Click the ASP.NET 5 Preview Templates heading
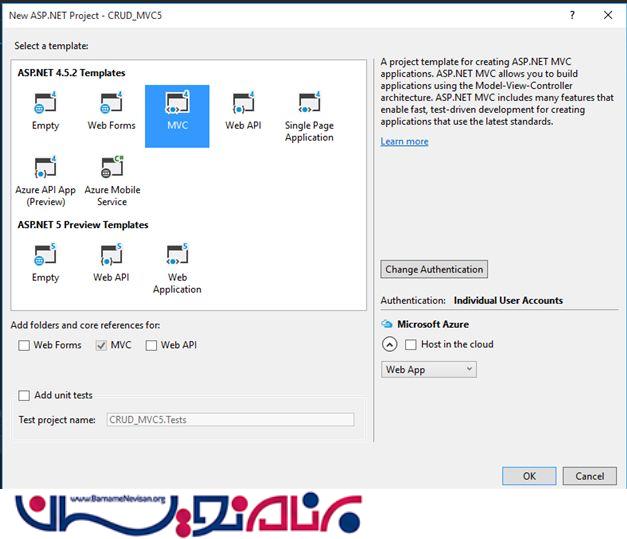This screenshot has height=539, width=627. coord(83,225)
